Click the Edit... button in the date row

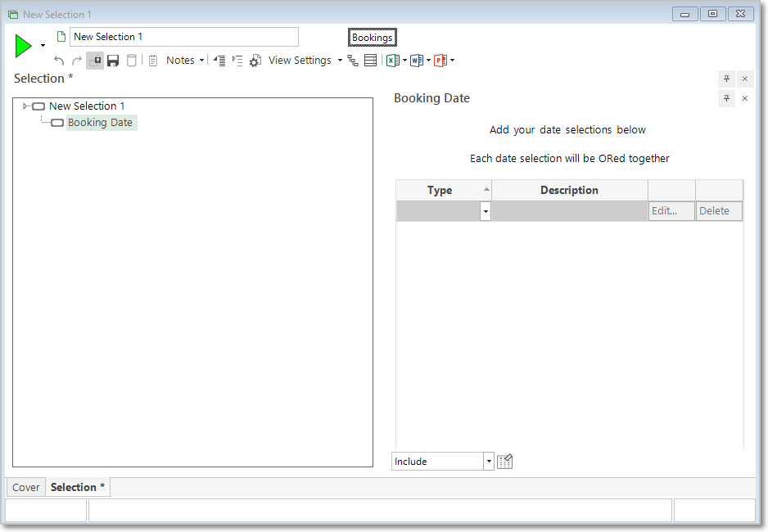click(x=671, y=211)
